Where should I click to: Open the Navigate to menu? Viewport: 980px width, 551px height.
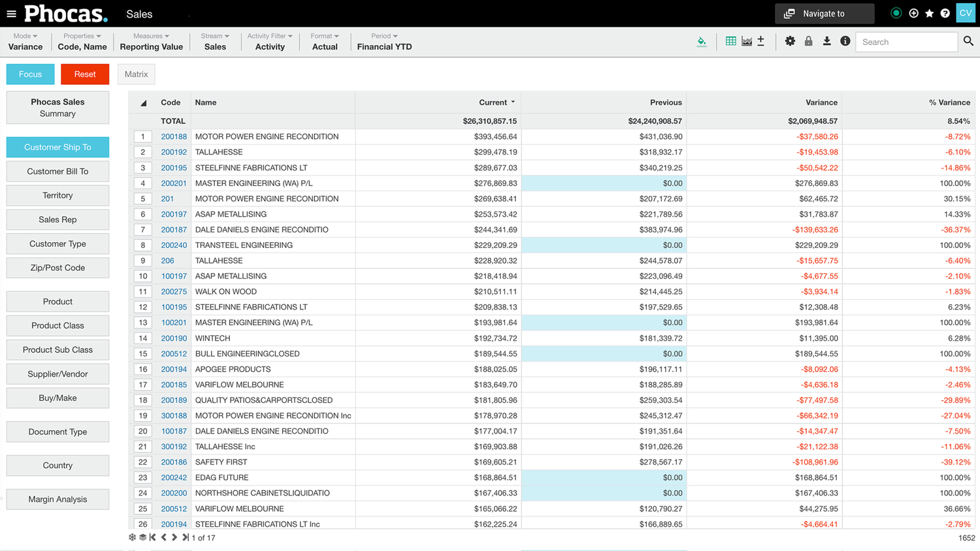(x=824, y=12)
